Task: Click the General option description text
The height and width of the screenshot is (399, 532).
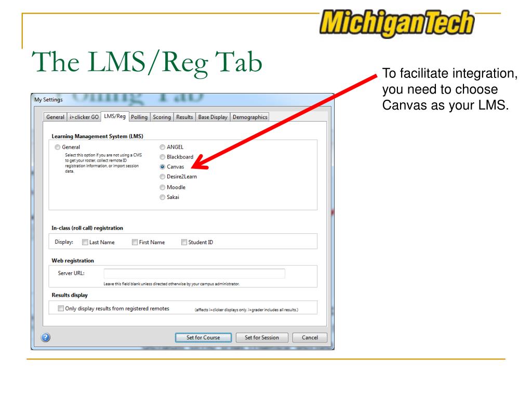Action: (x=103, y=163)
